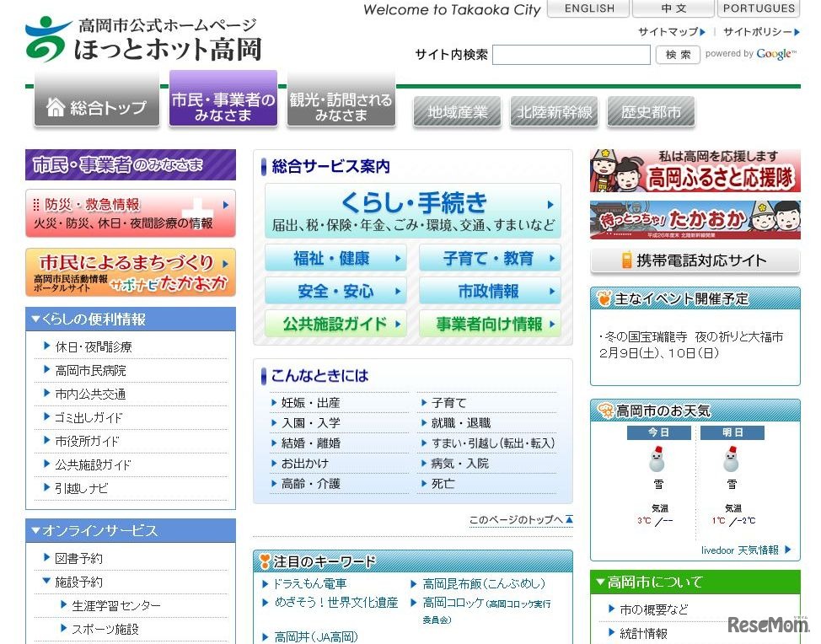
Task: Open the 入園・入学 link
Action: pos(311,422)
